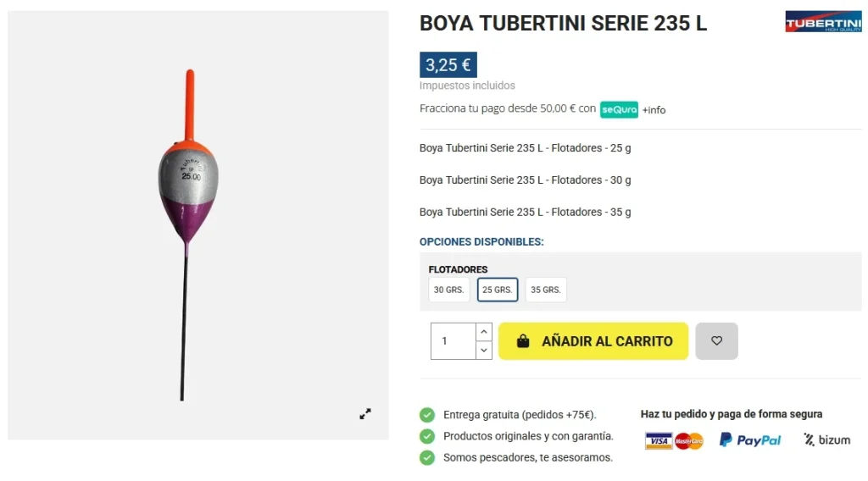Click the quantity input field
The image size is (868, 481).
tap(453, 341)
